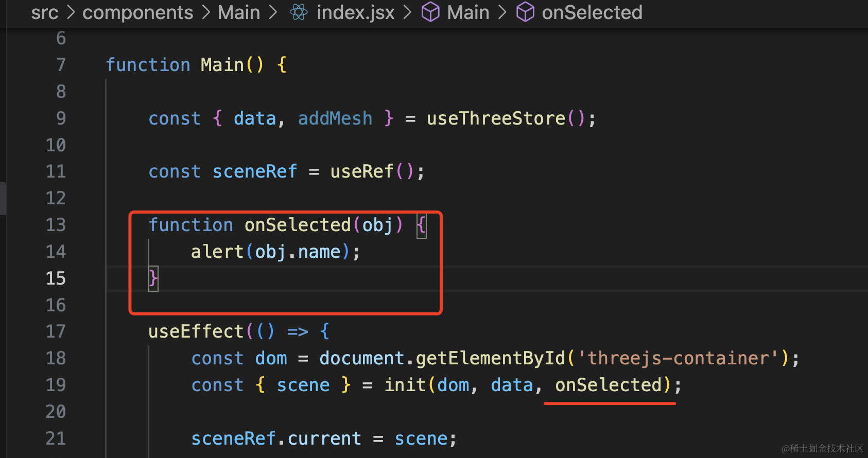Click the chevron after index.jsx breadcrumb
Image resolution: width=868 pixels, height=458 pixels.
(407, 12)
